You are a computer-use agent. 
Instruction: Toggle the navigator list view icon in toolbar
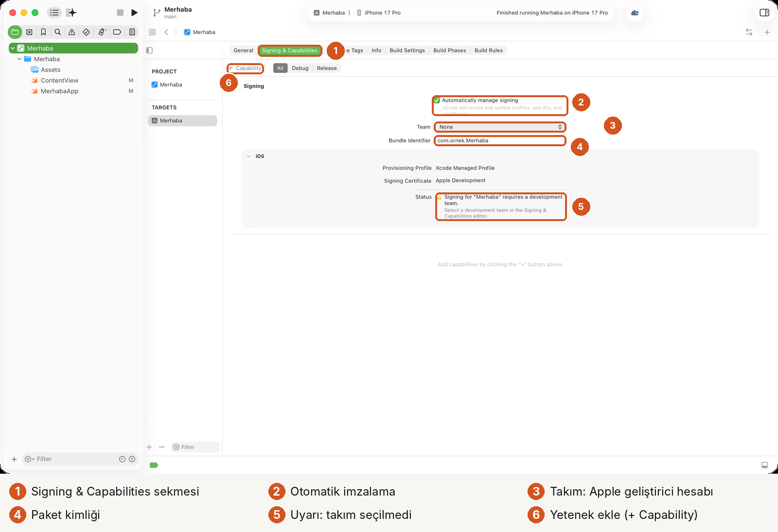click(54, 13)
